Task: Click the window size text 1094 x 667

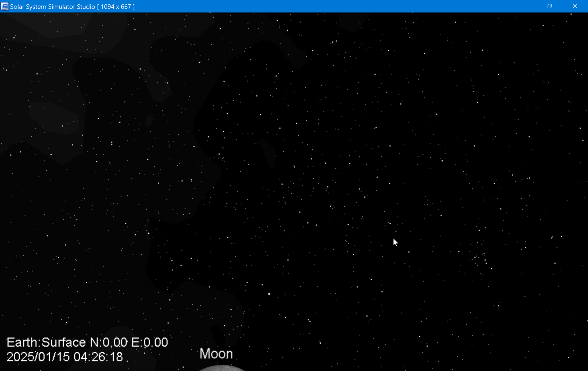Action: coord(116,6)
